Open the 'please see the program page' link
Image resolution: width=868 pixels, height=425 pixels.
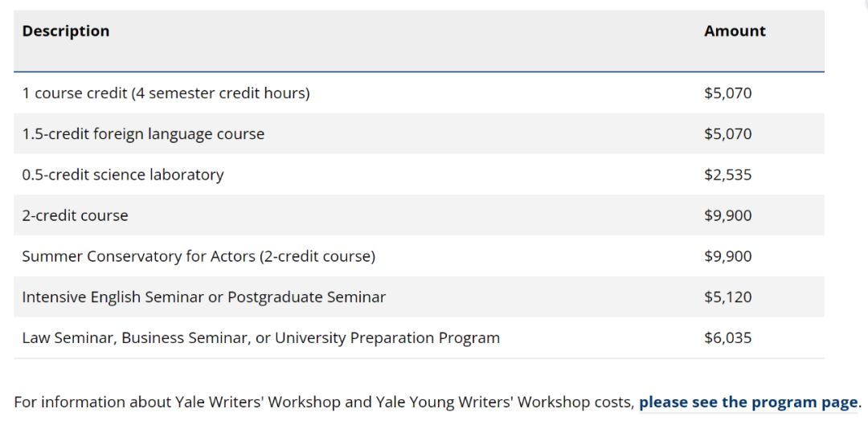point(748,403)
